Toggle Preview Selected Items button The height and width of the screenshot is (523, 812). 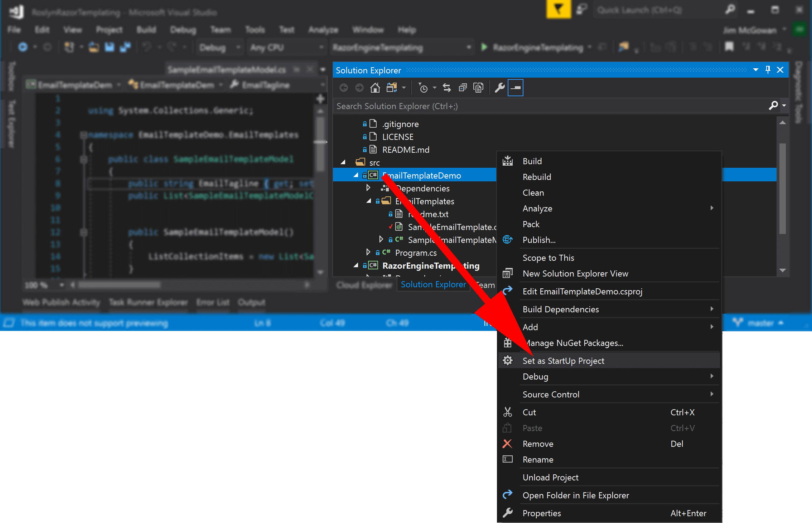516,88
